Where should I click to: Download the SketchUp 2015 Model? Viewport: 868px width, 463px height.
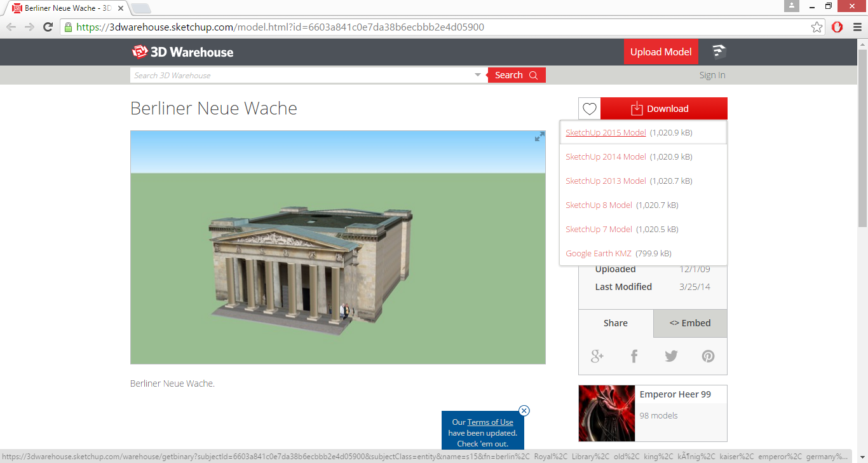point(606,133)
